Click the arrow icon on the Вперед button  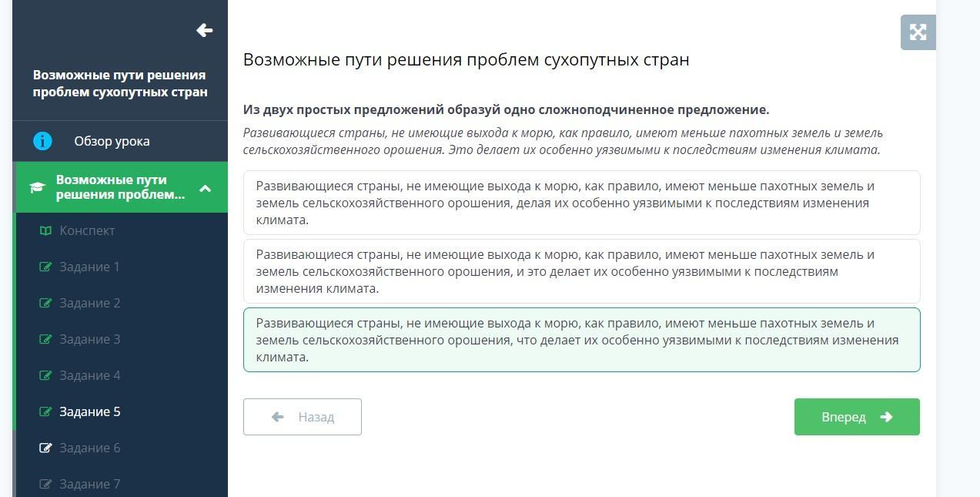tap(886, 417)
